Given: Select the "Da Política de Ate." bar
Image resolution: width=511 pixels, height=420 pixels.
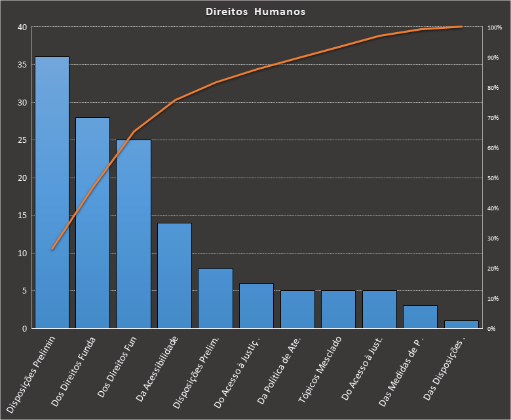Looking at the screenshot, I should coord(297,309).
